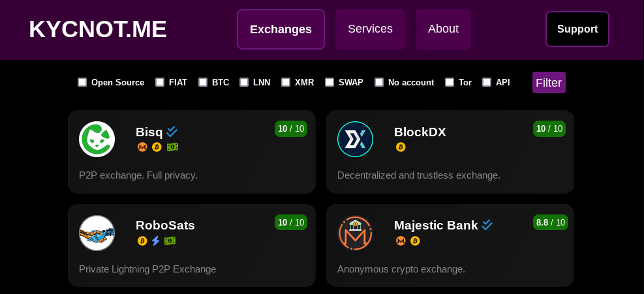
Task: Go to the About page
Action: point(443,29)
